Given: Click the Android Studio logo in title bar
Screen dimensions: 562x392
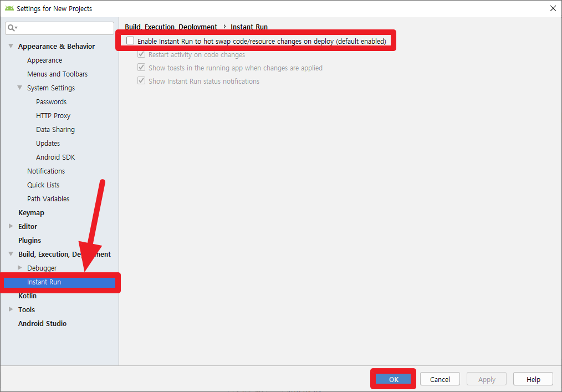Looking at the screenshot, I should 9,8.
